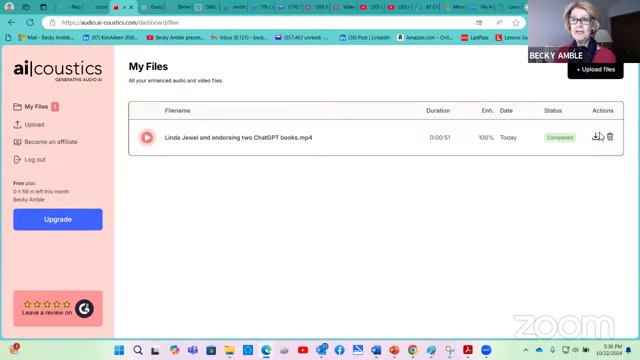Image resolution: width=640 pixels, height=360 pixels.
Task: Open YouTube app from taskbar
Action: (x=303, y=350)
